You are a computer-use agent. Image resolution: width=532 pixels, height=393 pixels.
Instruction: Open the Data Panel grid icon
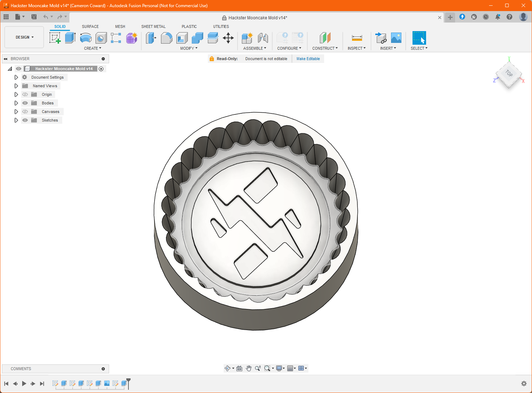(6, 17)
